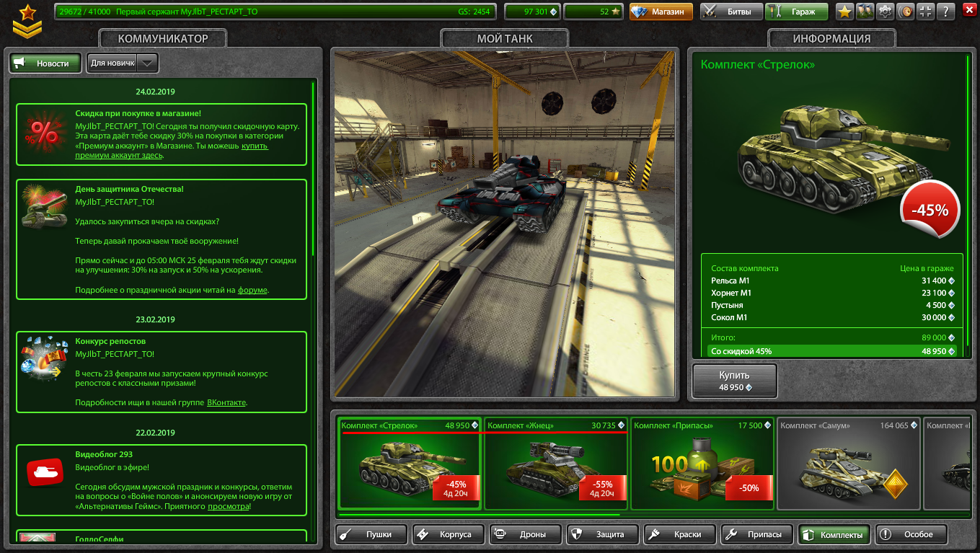This screenshot has width=980, height=553.
Task: Open the Краски paints category
Action: (680, 534)
